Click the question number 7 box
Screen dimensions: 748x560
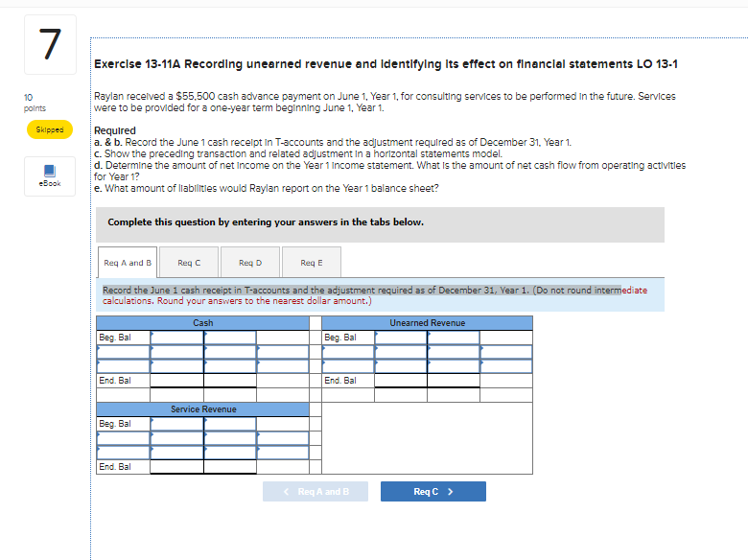(50, 44)
